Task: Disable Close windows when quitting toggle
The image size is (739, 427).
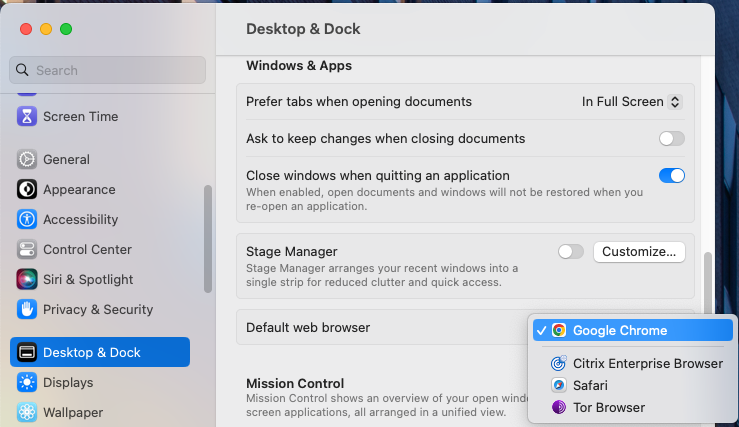Action: point(672,176)
